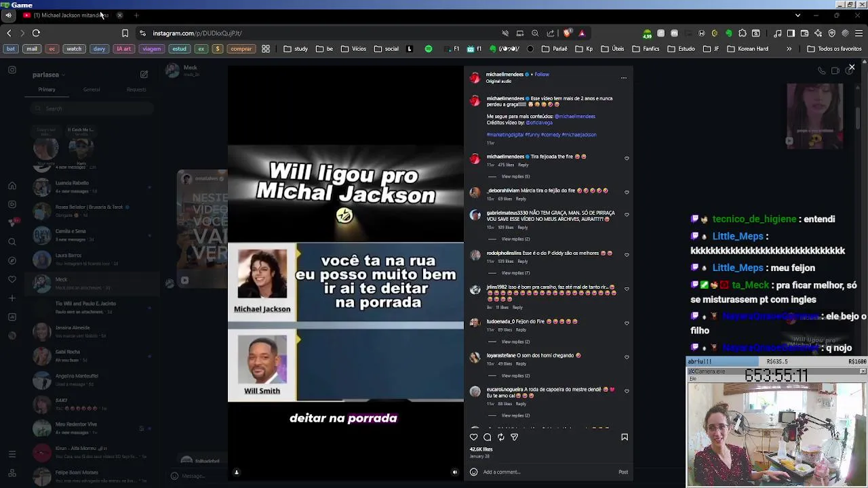Switch to the General messages tab
The width and height of the screenshot is (868, 488).
click(92, 89)
